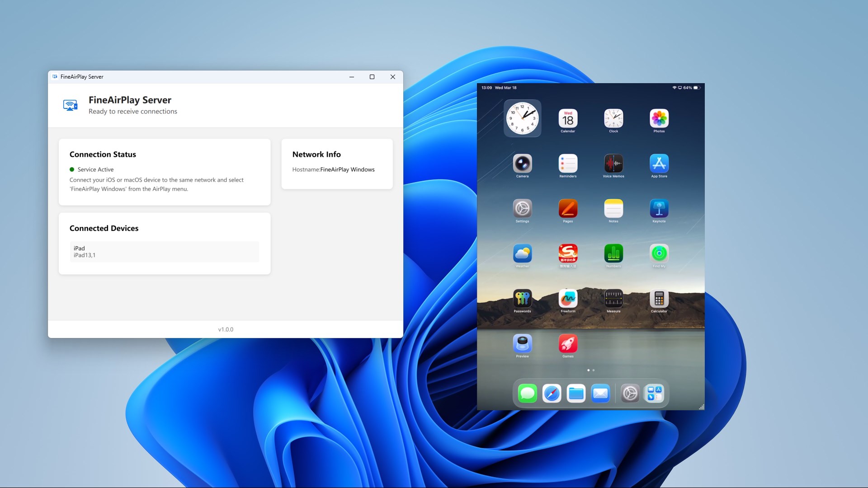Open the Camera app on iPad
Image resolution: width=868 pixels, height=488 pixels.
tap(522, 164)
